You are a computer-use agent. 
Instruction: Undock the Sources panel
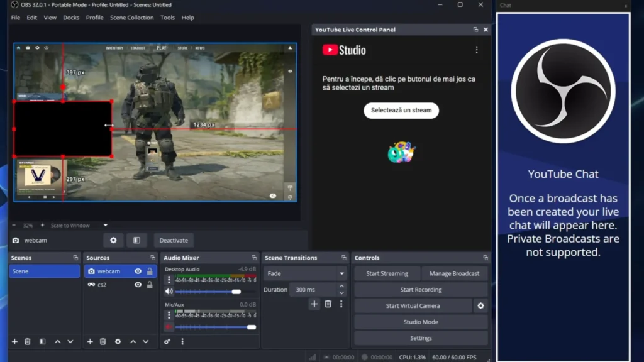pyautogui.click(x=153, y=258)
